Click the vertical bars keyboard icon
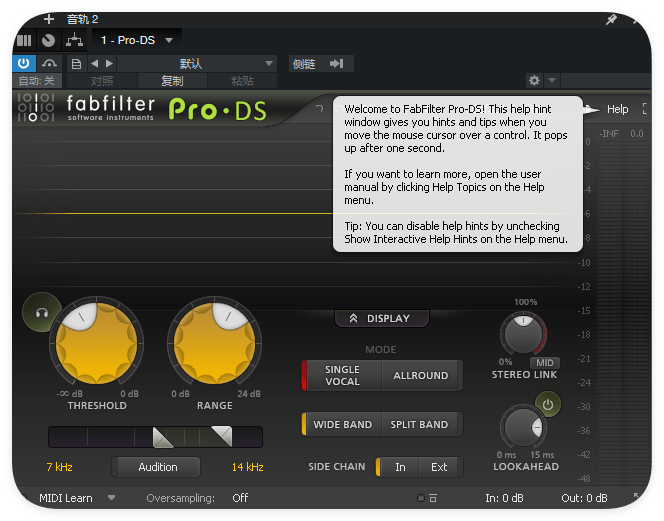This screenshot has height=521, width=664. tap(25, 40)
